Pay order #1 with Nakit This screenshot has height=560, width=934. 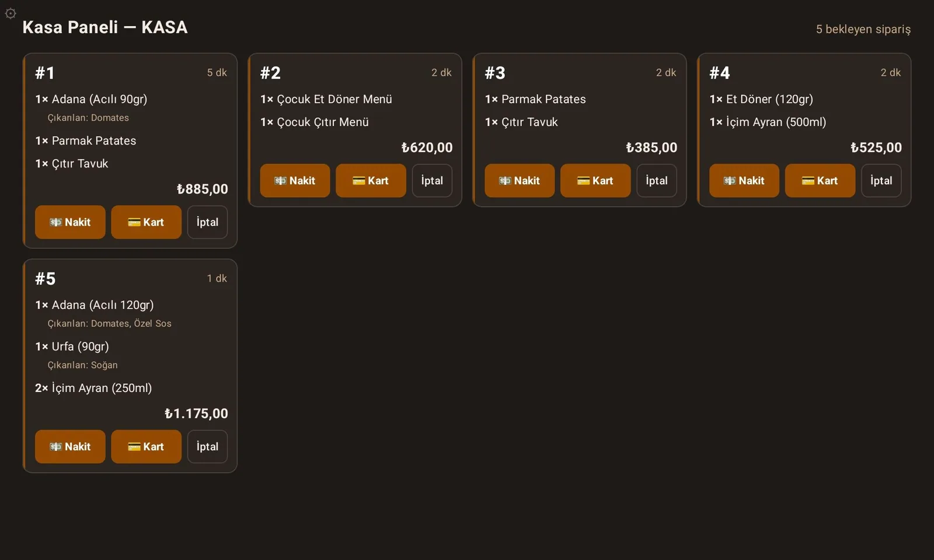click(x=70, y=222)
